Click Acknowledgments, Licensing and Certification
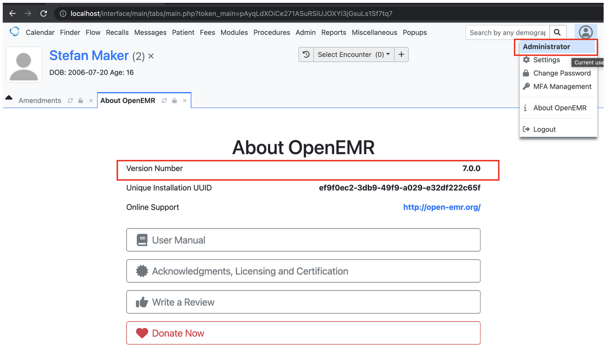 click(x=303, y=271)
